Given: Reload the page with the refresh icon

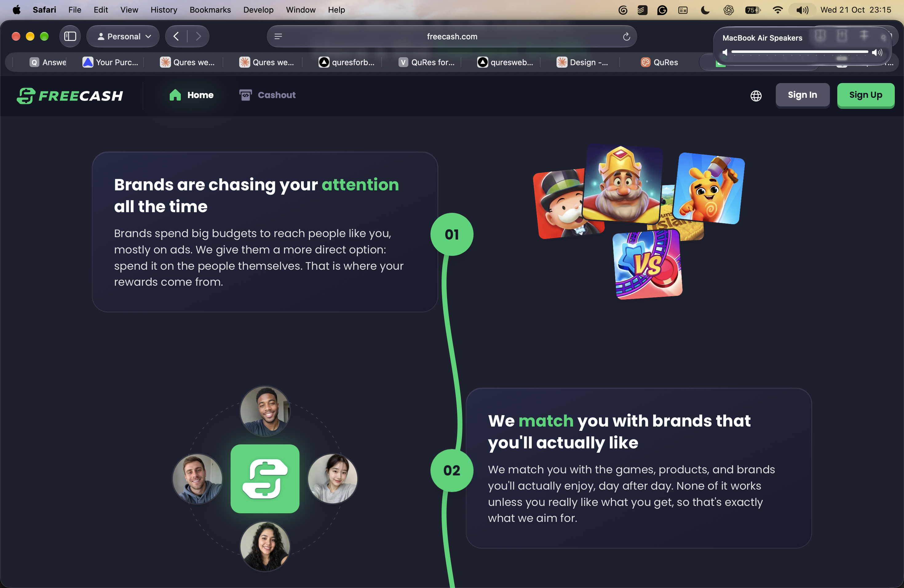Looking at the screenshot, I should coord(626,37).
